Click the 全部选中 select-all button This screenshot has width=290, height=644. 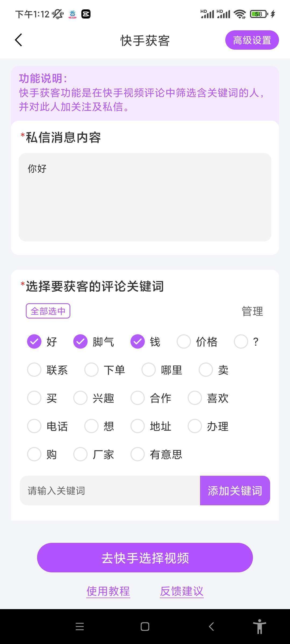point(48,311)
